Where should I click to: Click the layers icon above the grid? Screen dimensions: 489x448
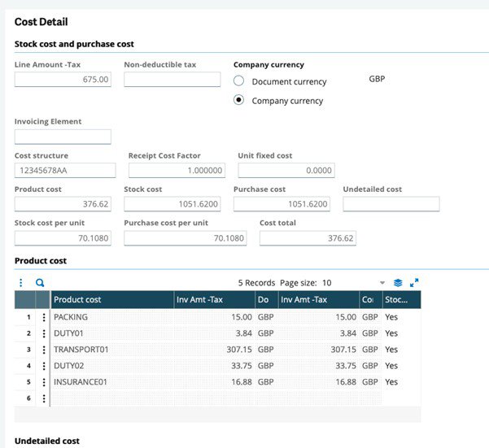[x=398, y=283]
